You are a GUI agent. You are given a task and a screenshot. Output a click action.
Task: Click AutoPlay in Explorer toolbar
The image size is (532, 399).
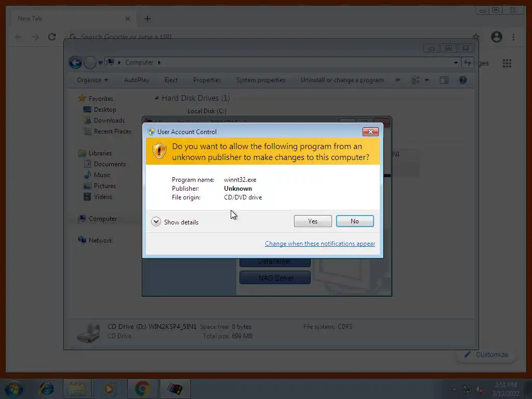click(x=137, y=80)
